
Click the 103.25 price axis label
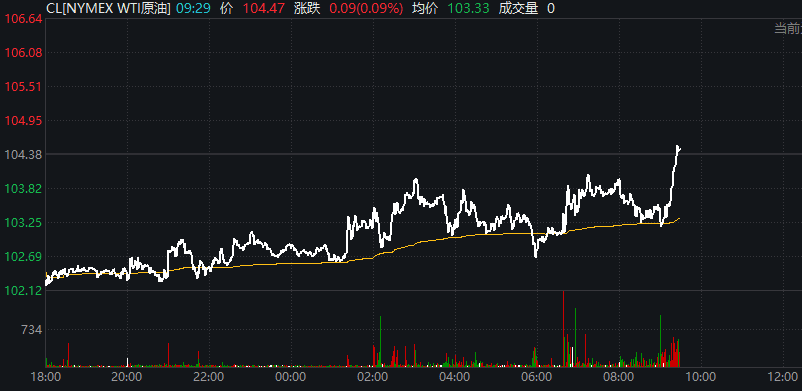[23, 223]
